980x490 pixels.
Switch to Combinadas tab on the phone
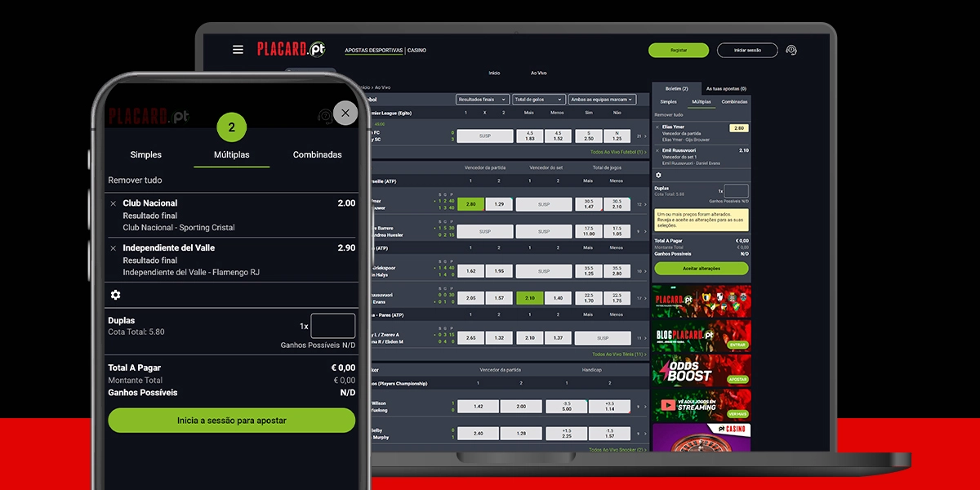point(318,154)
